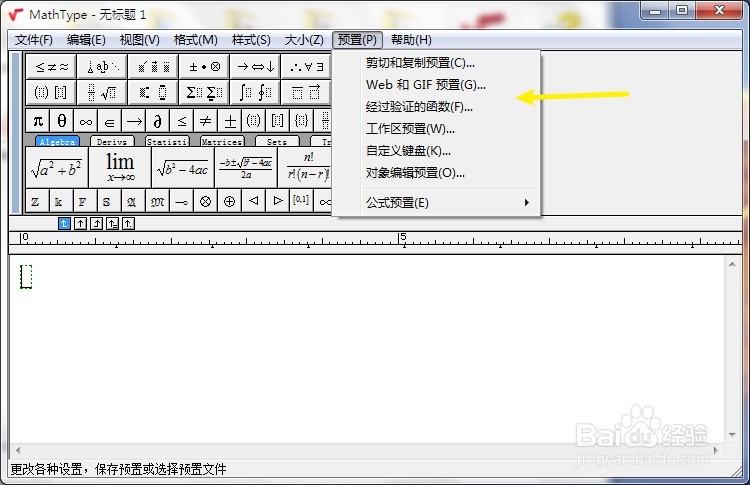Viewport: 750px width, 485px height.
Task: Insert the right triangle symbol
Action: click(x=277, y=201)
